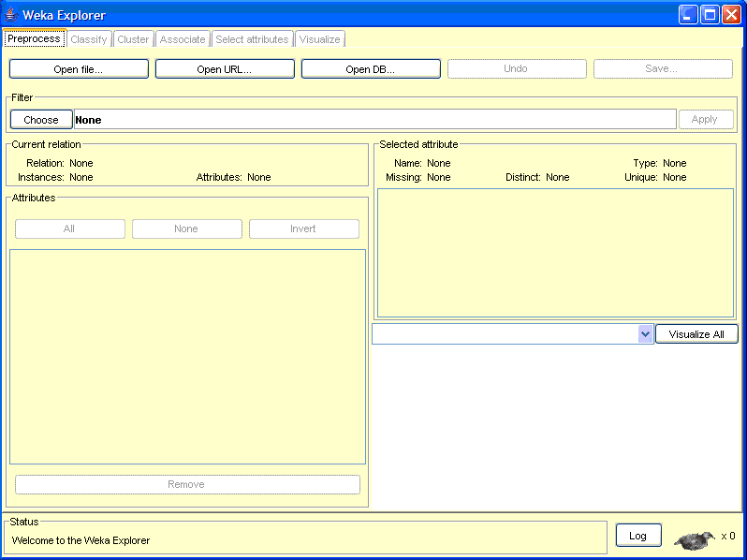The height and width of the screenshot is (560, 747).
Task: Open the Log window
Action: [x=637, y=536]
